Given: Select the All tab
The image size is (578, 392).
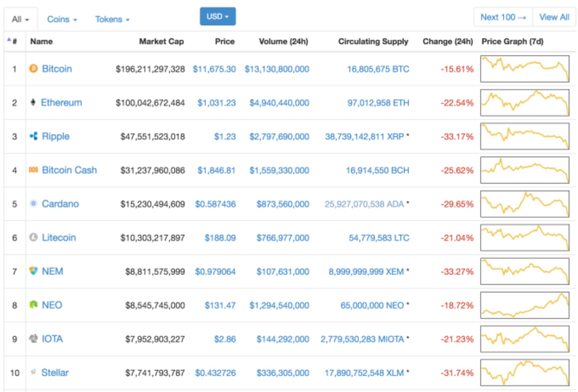Looking at the screenshot, I should (x=20, y=20).
